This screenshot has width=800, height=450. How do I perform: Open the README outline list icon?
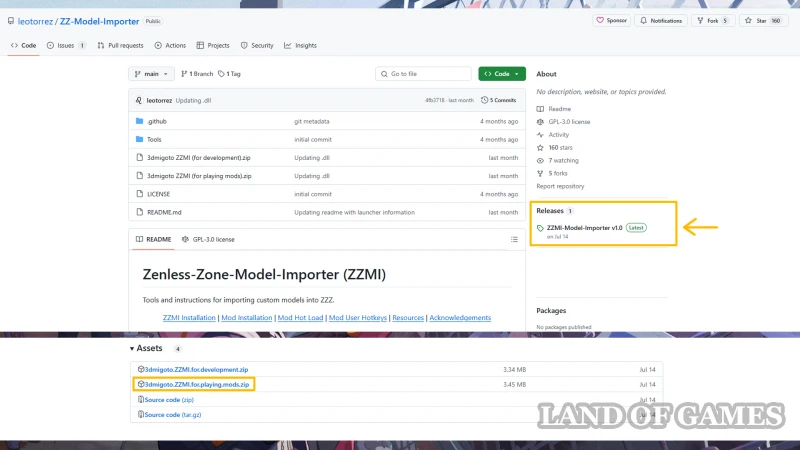point(514,239)
